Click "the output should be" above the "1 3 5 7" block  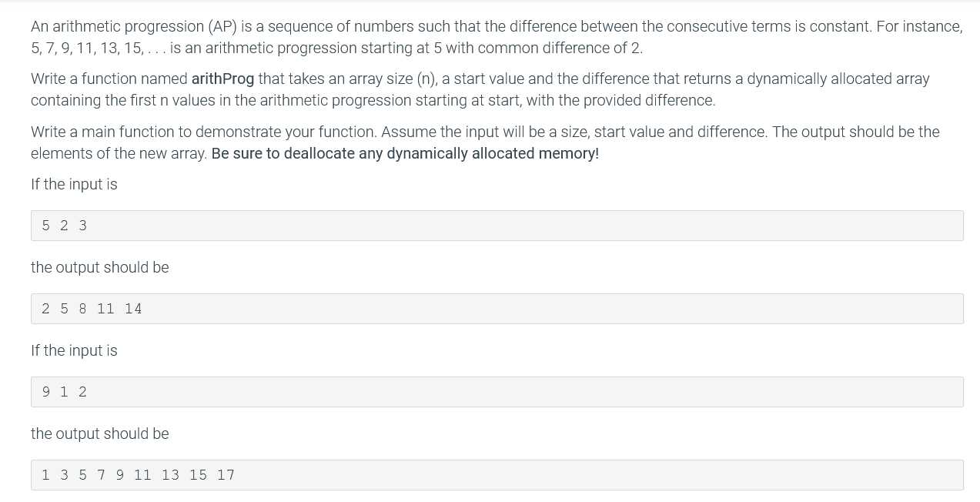[100, 433]
